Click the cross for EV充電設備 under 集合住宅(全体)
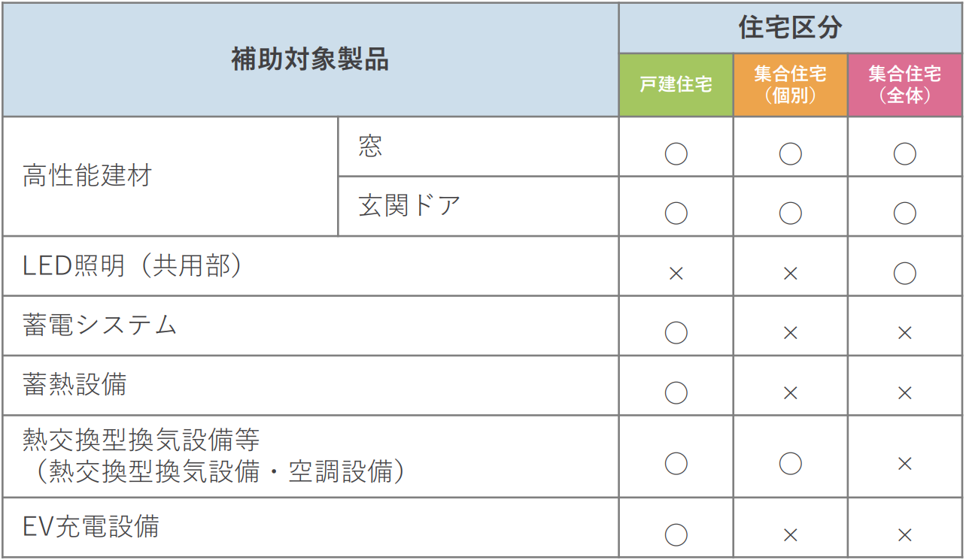This screenshot has width=966, height=560. click(904, 534)
